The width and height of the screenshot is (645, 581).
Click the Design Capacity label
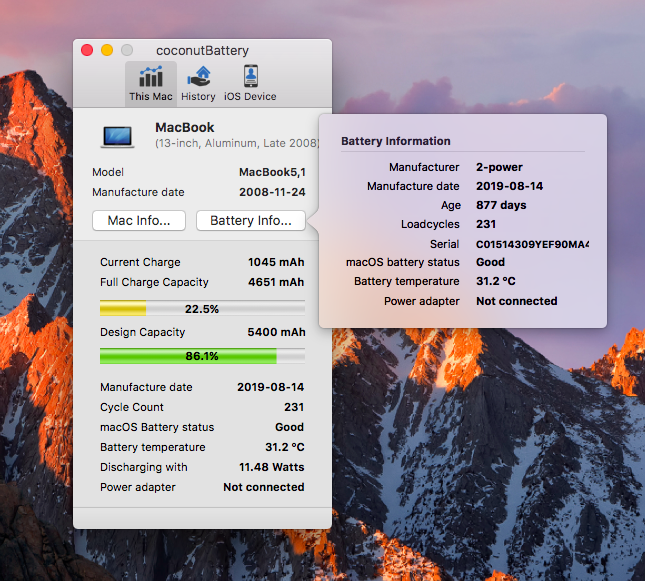tap(142, 332)
